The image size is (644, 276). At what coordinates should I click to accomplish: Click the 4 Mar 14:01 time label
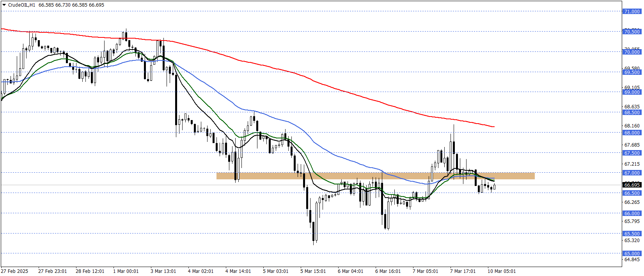tap(238, 271)
